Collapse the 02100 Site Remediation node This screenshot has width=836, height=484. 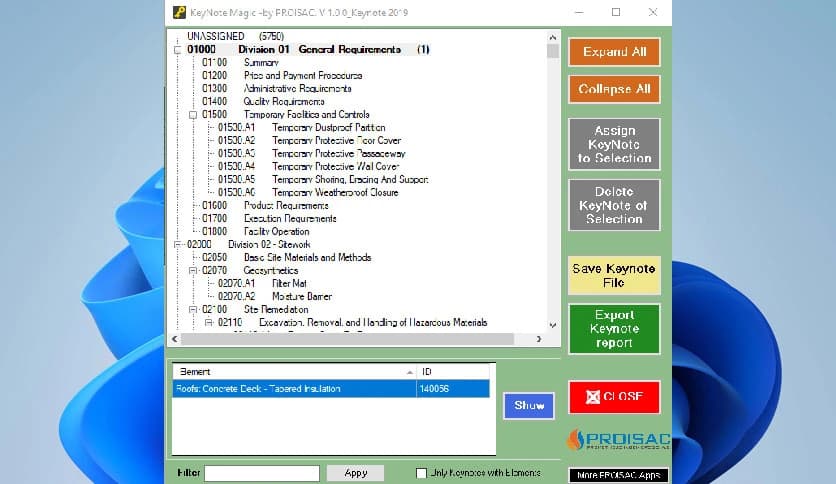193,310
